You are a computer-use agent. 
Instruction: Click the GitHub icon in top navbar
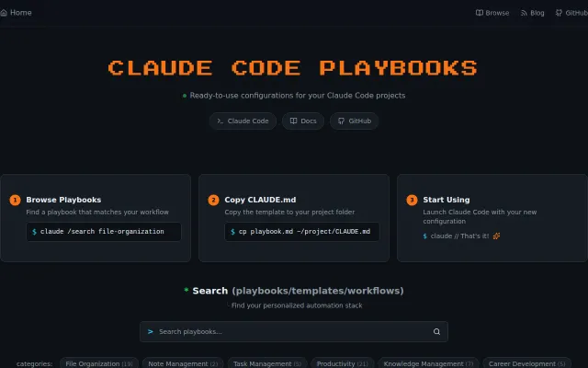click(559, 13)
